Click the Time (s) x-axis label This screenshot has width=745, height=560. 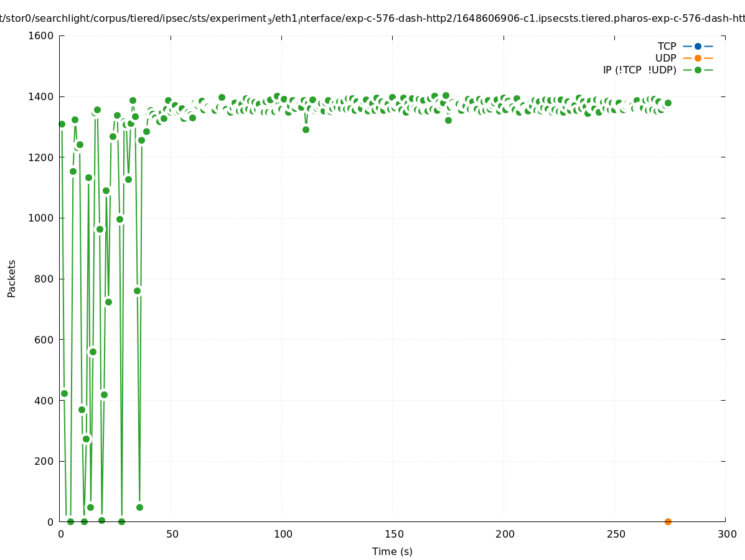392,551
